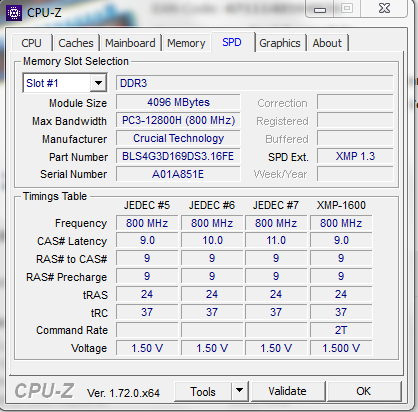Click the XMP-1600 column header
This screenshot has width=418, height=412.
(341, 205)
